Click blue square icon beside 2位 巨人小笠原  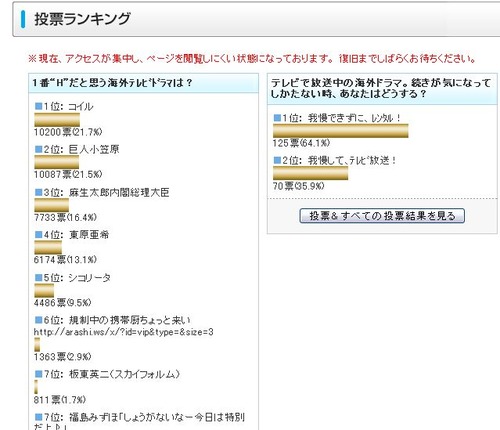39,149
